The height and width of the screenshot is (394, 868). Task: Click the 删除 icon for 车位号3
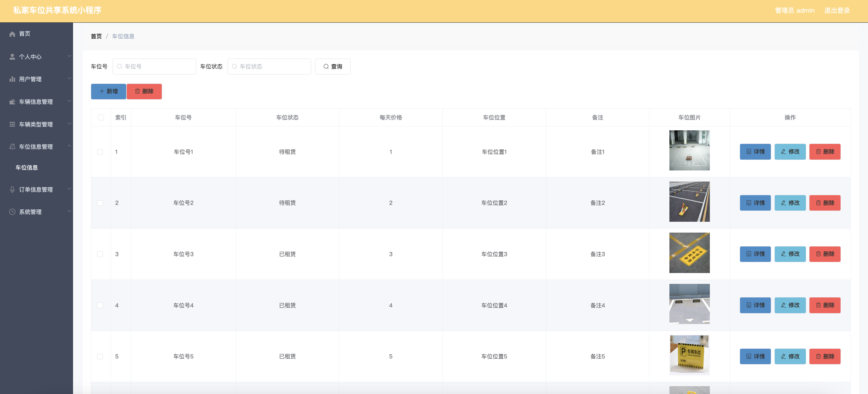[825, 254]
